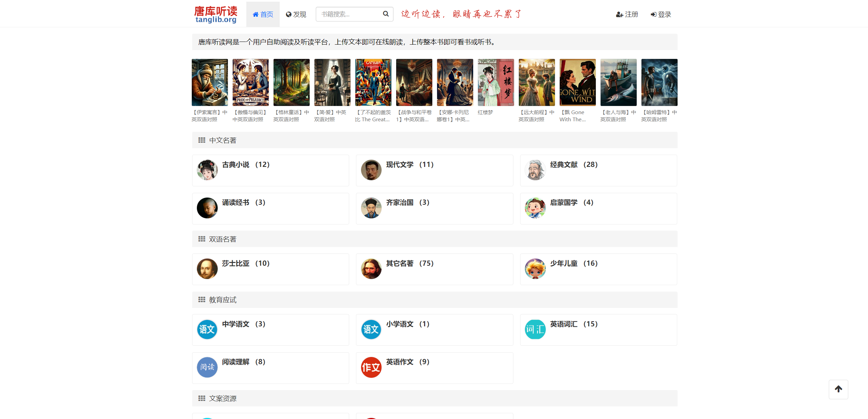Open the 古典小说 (12) category

point(246,165)
